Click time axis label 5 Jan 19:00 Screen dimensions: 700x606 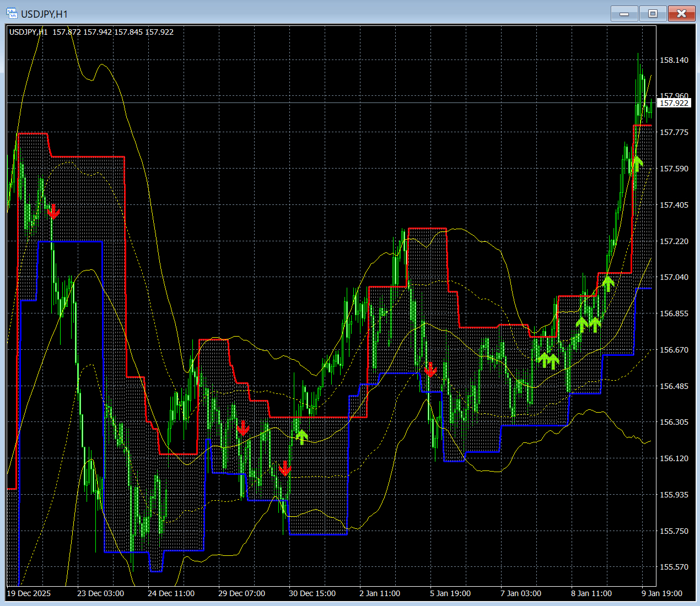[450, 593]
